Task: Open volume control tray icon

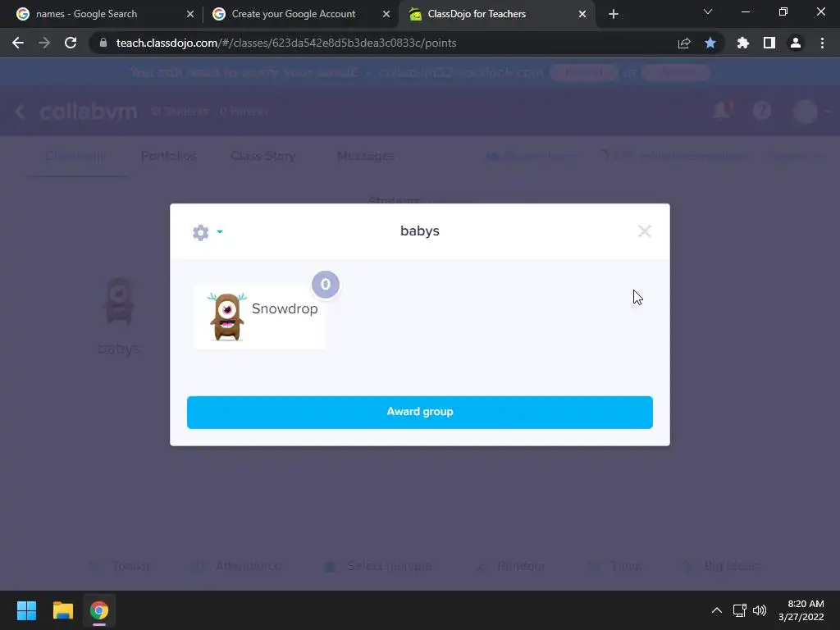Action: click(760, 610)
